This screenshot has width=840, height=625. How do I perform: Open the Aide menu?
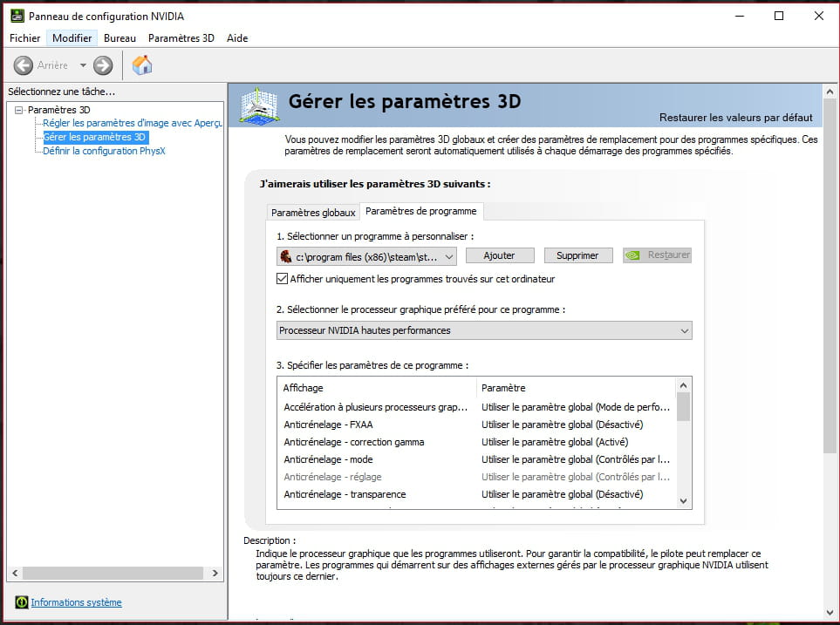coord(236,38)
